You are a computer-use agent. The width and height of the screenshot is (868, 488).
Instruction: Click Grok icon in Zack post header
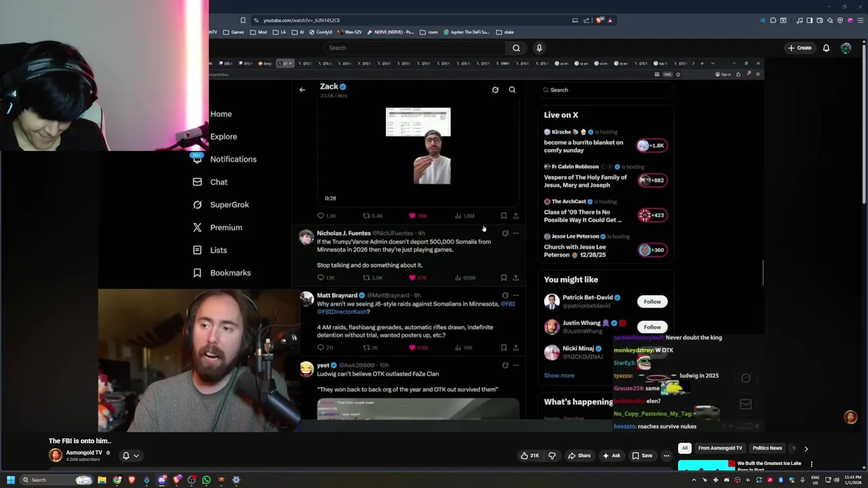click(x=495, y=89)
